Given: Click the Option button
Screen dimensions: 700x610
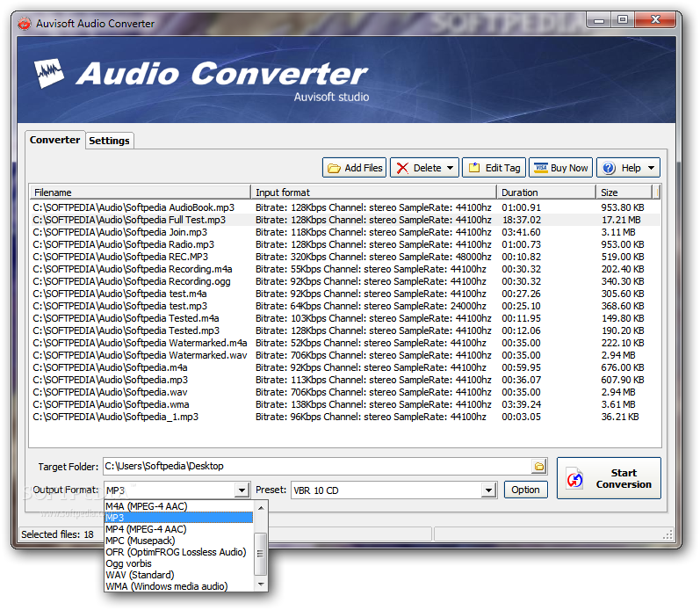Looking at the screenshot, I should 525,490.
